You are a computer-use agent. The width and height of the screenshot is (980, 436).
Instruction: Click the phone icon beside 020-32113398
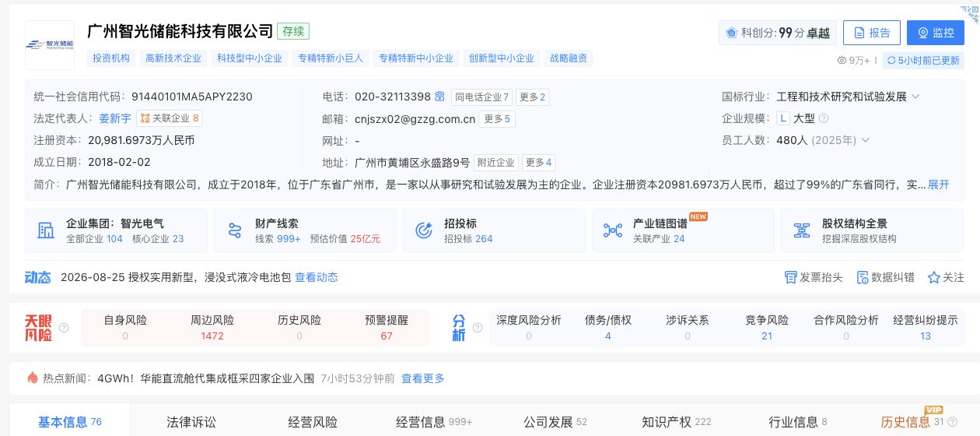440,97
